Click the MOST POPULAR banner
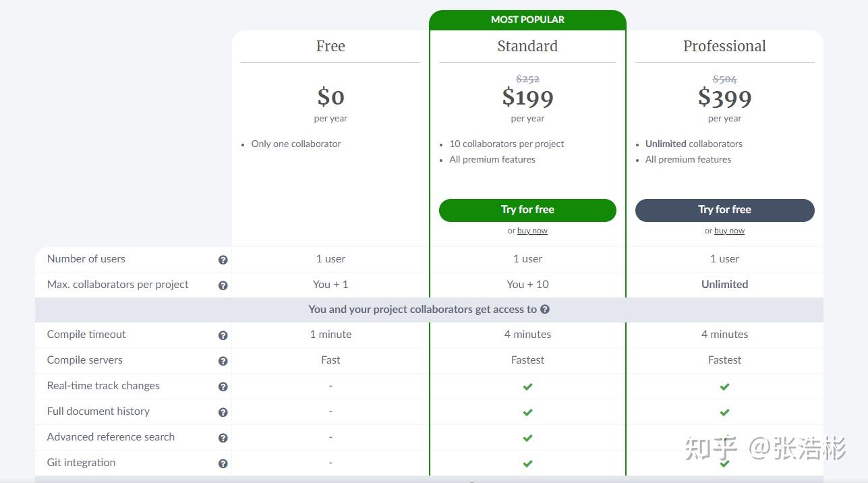Viewport: 868px width, 483px height. (527, 20)
